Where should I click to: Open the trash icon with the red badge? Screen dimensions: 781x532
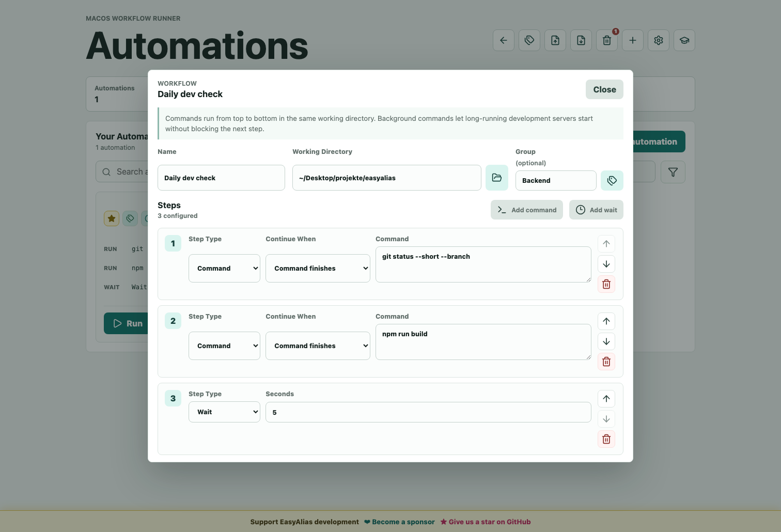click(607, 40)
